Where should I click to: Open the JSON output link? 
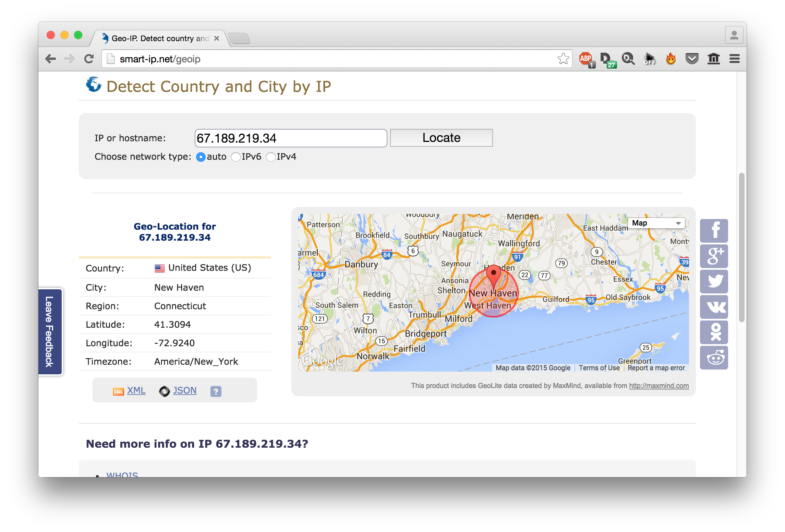coord(184,390)
